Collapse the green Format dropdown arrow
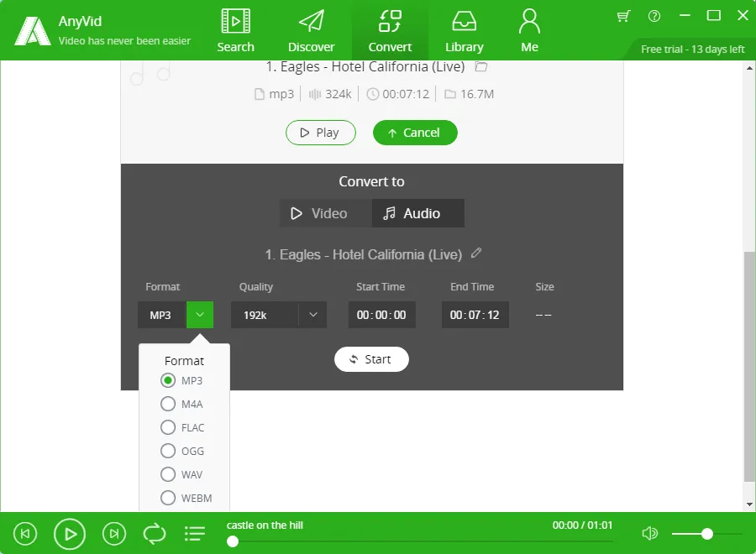Viewport: 756px width, 554px height. (200, 315)
